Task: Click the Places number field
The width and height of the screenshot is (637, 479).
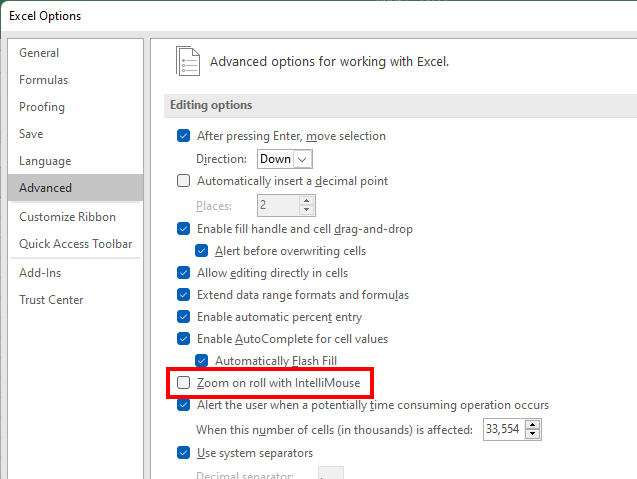Action: 279,206
